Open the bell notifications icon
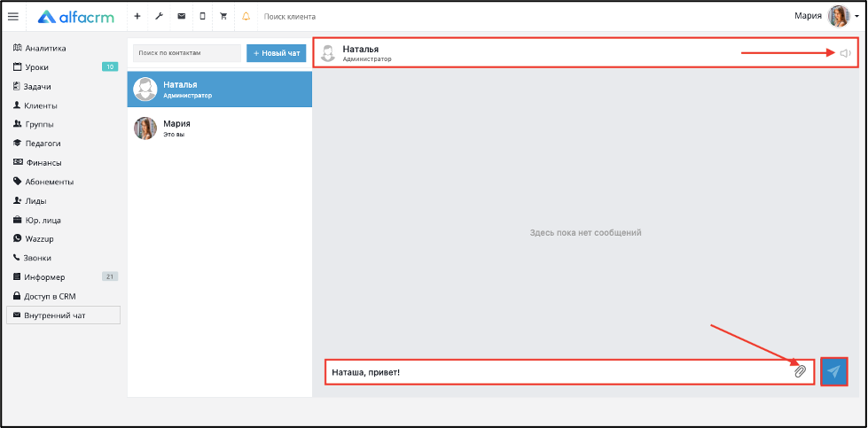The width and height of the screenshot is (868, 428). (246, 17)
